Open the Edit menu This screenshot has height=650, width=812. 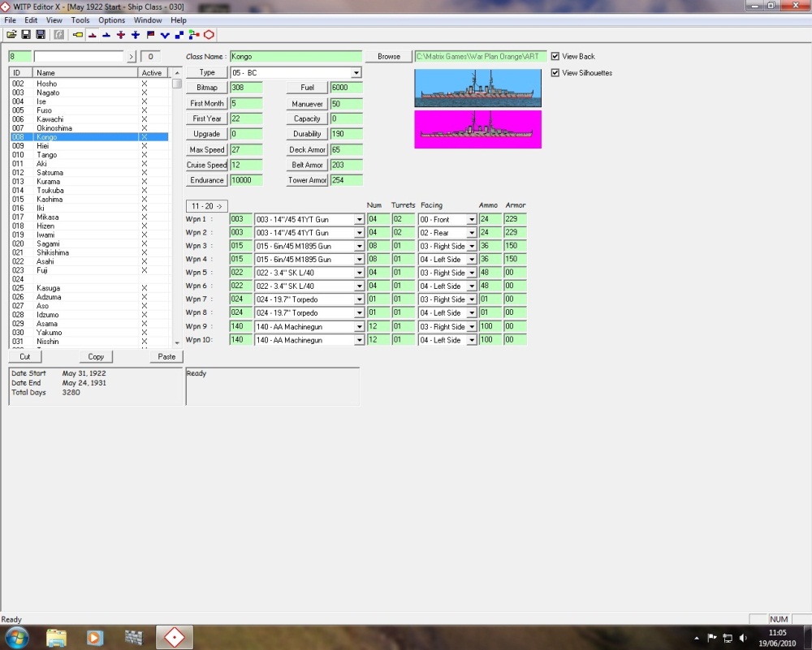click(x=31, y=20)
